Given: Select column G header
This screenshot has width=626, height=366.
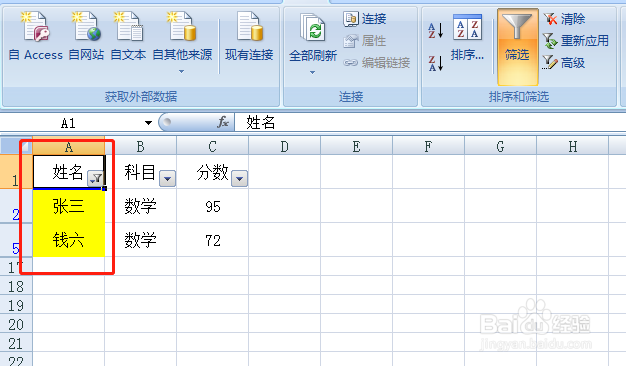Looking at the screenshot, I should click(500, 146).
